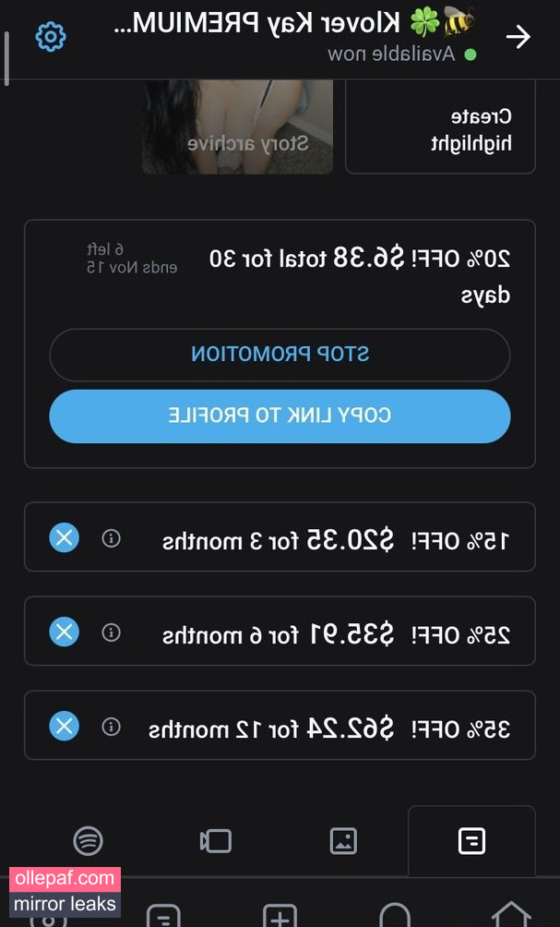Open the posts list tab icon
Viewport: 560px width, 927px height.
[471, 840]
